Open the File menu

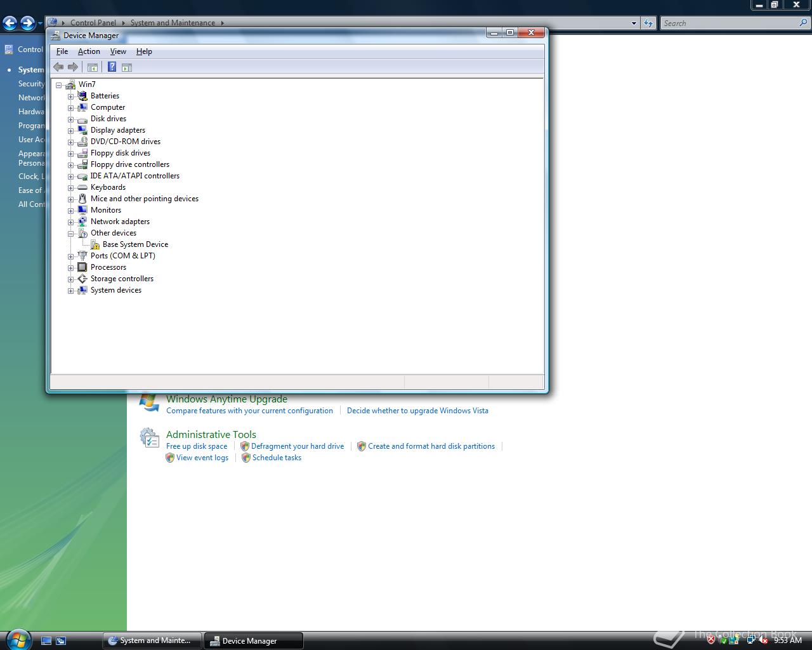[x=62, y=51]
